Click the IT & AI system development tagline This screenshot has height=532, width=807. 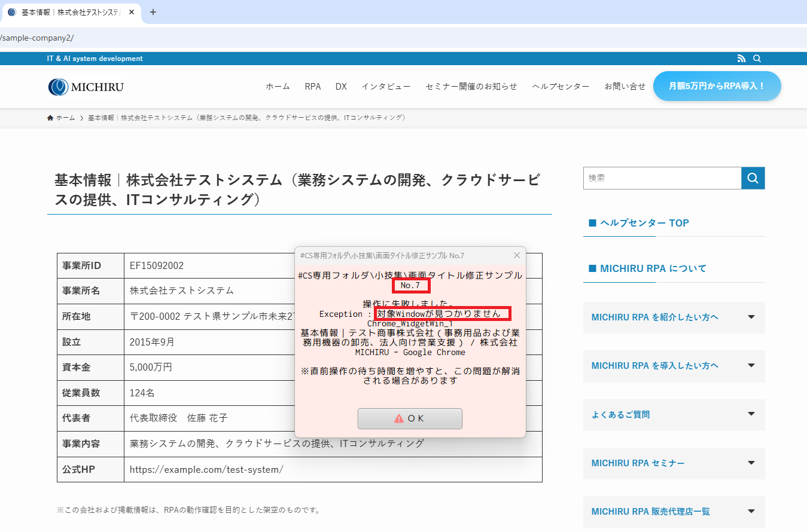click(x=95, y=59)
